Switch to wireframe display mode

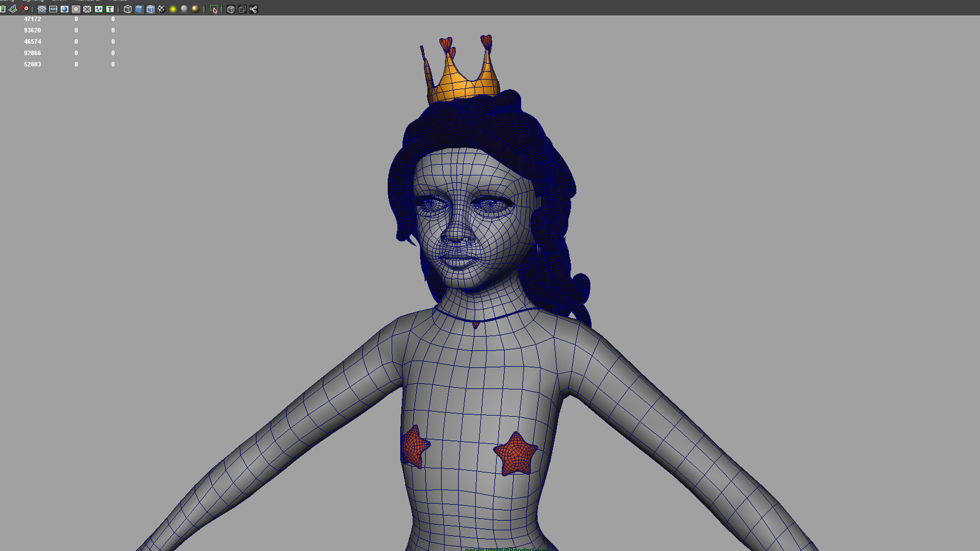(x=128, y=9)
